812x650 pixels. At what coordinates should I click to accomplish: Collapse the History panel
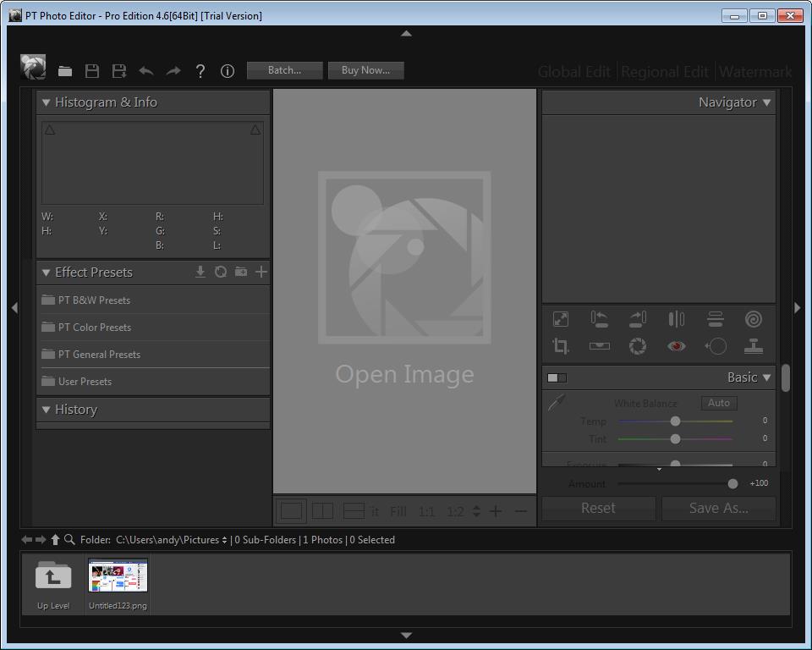[46, 410]
